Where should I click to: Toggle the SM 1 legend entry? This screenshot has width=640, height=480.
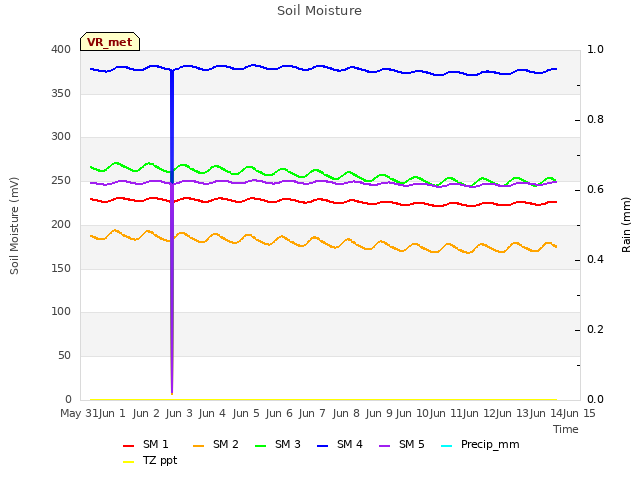coord(146,444)
